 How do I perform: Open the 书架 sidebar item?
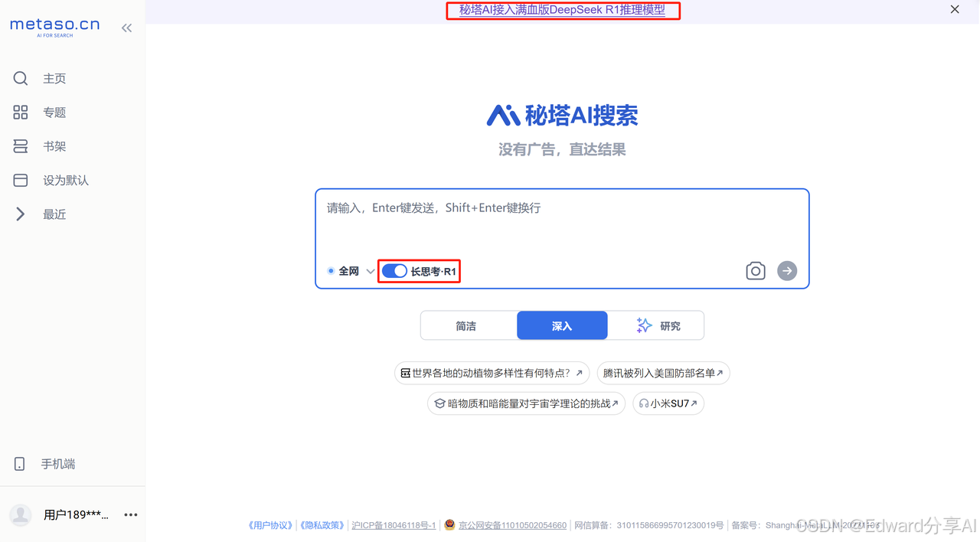(54, 146)
